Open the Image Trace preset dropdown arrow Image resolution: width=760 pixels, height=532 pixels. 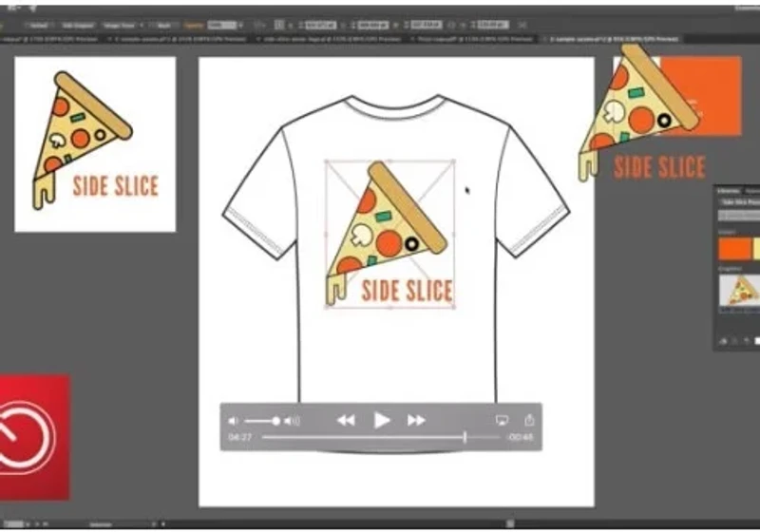(x=142, y=26)
